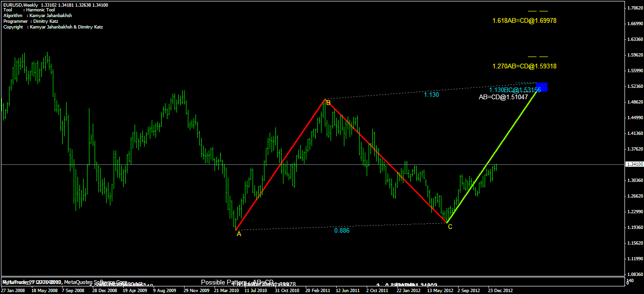Click the 'Possible Pattern : AB=CD' text
Screen dimensions: 644x294
[237, 282]
